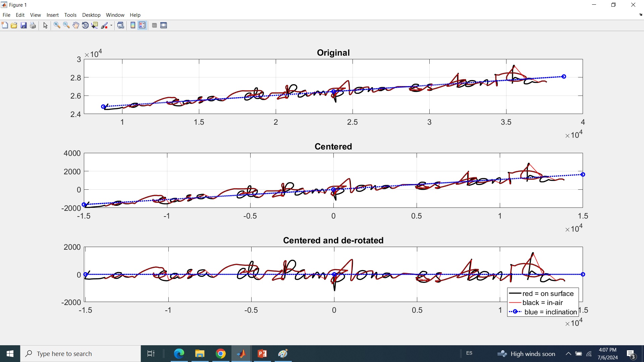The height and width of the screenshot is (362, 644).
Task: Open the Paint app on the taskbar
Action: tap(283, 354)
